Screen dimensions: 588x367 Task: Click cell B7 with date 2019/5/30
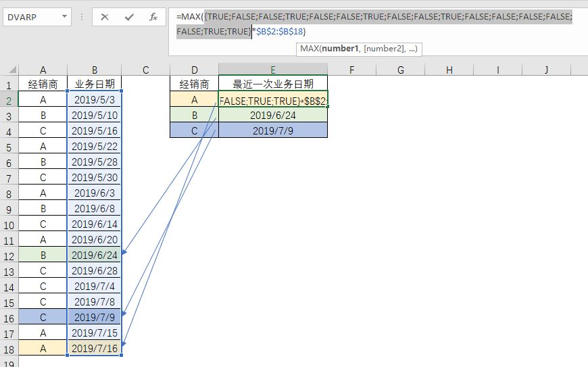pyautogui.click(x=95, y=177)
